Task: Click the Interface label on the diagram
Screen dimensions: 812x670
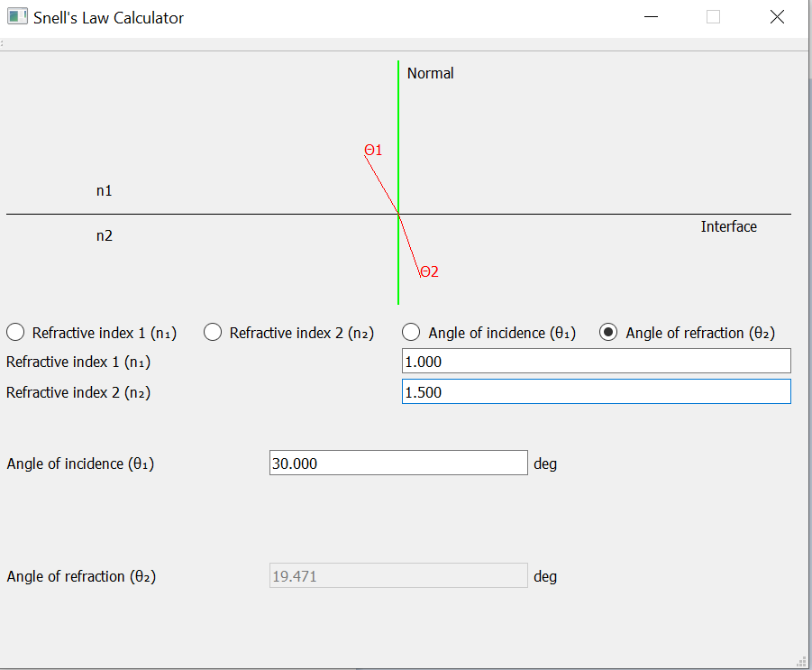Action: [x=728, y=226]
